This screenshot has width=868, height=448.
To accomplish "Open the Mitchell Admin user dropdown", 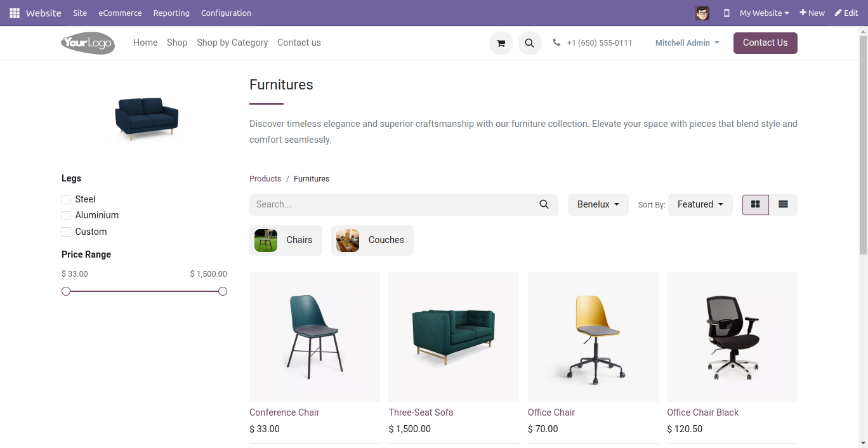I will pos(687,43).
